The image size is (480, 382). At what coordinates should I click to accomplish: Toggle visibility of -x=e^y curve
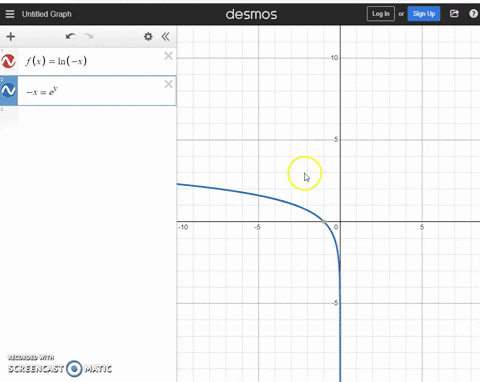8,90
